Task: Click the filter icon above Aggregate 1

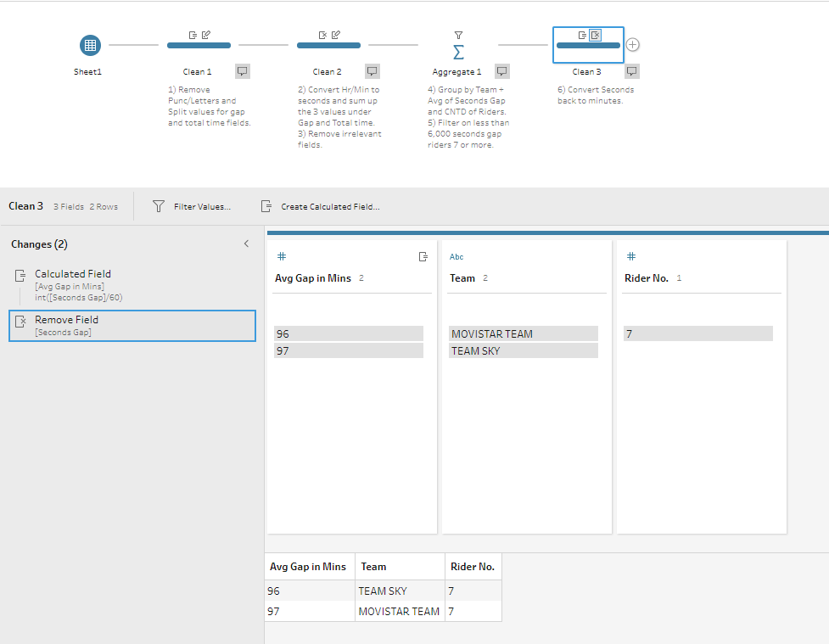Action: [x=458, y=35]
